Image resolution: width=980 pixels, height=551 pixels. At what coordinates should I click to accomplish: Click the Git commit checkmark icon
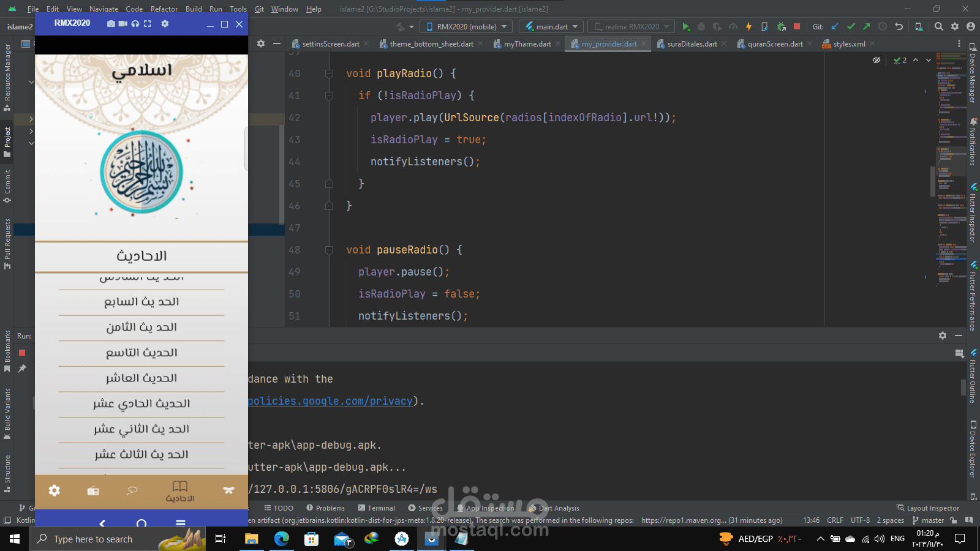point(851,26)
